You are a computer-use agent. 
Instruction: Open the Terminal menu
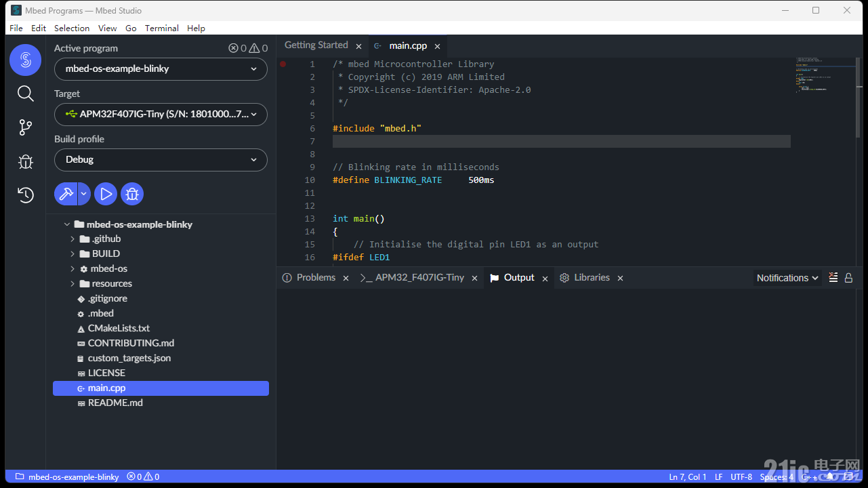point(162,28)
